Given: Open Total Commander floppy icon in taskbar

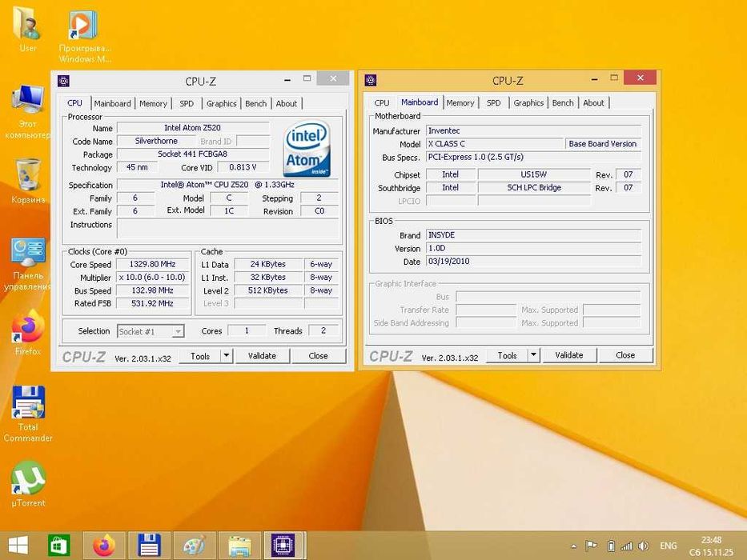Looking at the screenshot, I should point(149,546).
